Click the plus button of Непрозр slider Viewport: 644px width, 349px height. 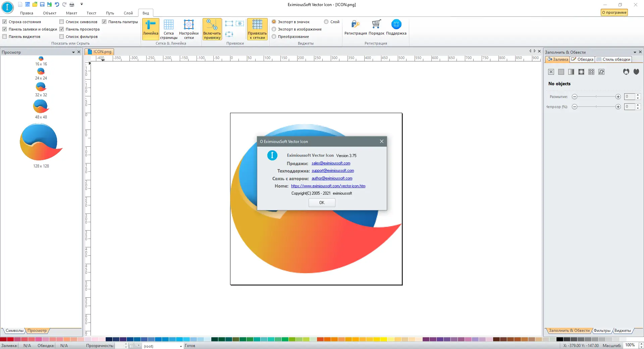point(618,107)
